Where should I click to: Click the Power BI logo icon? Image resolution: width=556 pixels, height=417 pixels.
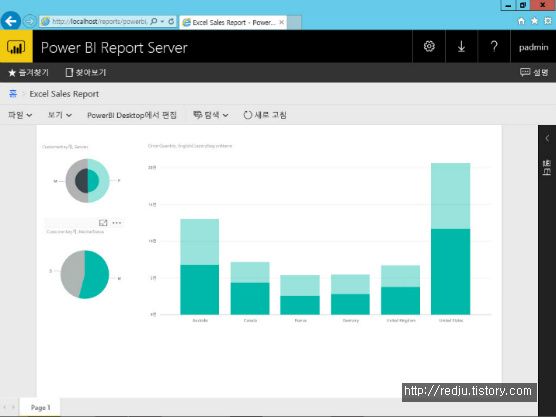16,46
